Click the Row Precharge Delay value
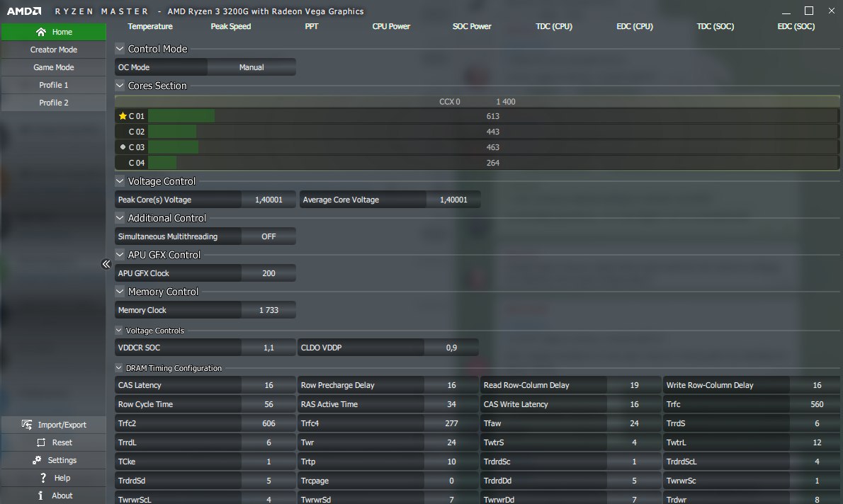 pos(451,385)
